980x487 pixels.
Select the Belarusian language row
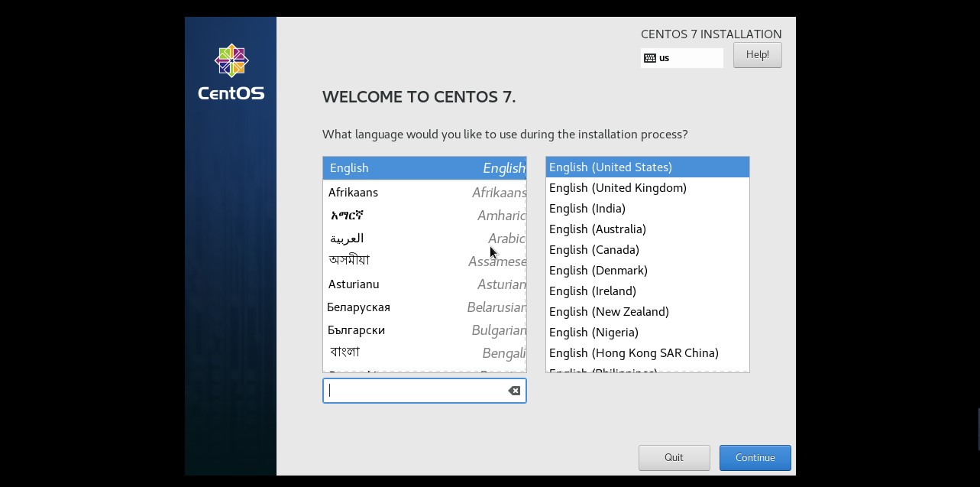pyautogui.click(x=424, y=307)
